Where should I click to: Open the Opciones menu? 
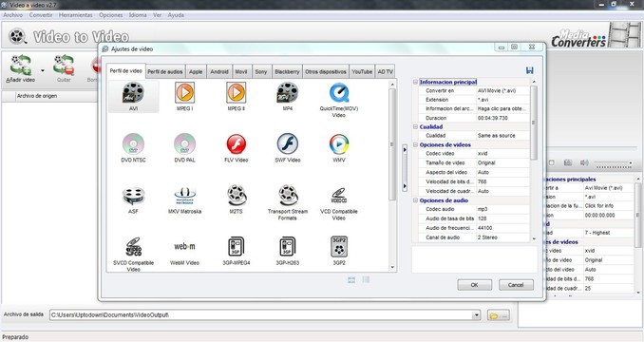(111, 15)
